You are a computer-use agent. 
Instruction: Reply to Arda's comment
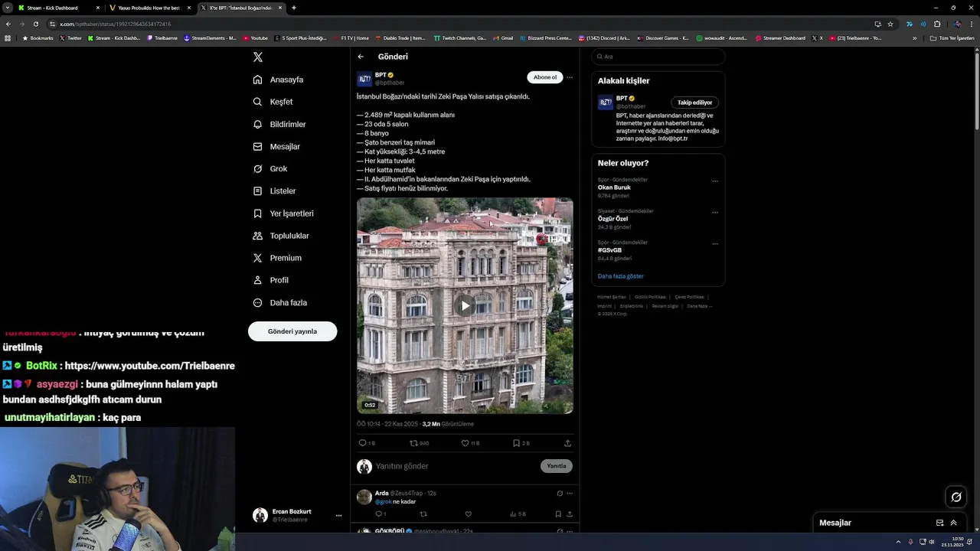pyautogui.click(x=380, y=514)
